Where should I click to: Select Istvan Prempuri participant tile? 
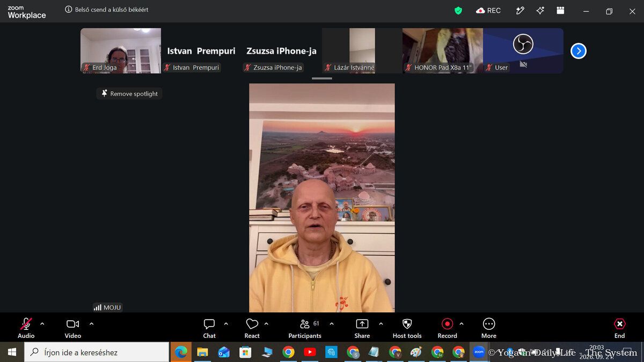201,50
